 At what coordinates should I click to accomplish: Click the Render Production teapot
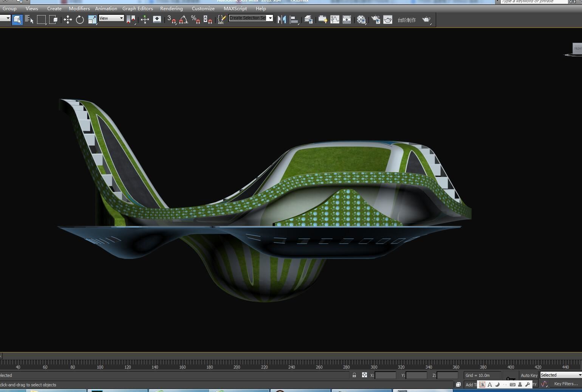point(426,20)
